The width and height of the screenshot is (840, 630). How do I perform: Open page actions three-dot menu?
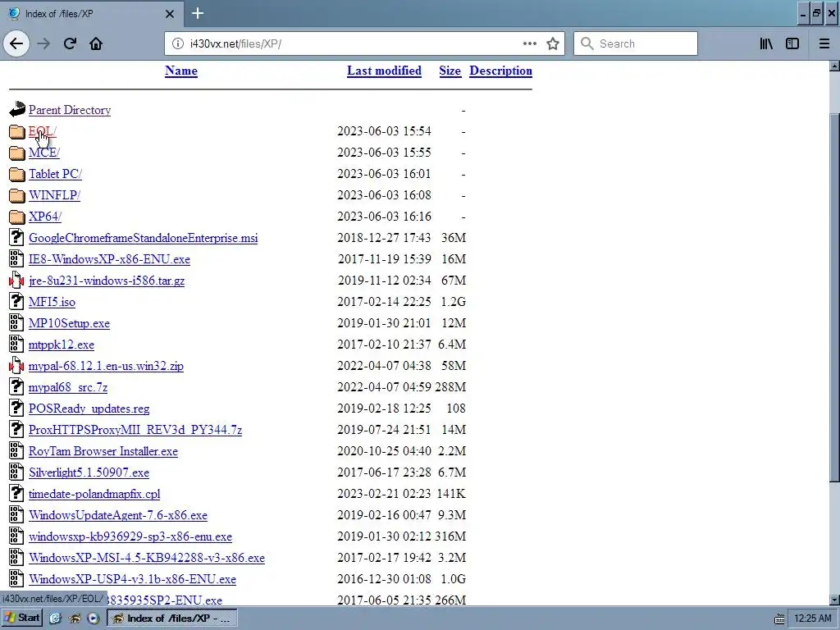(x=530, y=43)
